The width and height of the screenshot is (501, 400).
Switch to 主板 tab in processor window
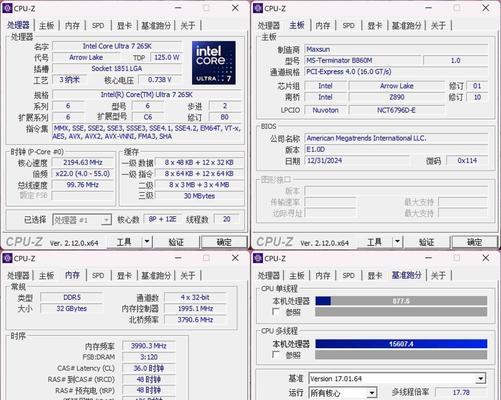click(x=46, y=25)
